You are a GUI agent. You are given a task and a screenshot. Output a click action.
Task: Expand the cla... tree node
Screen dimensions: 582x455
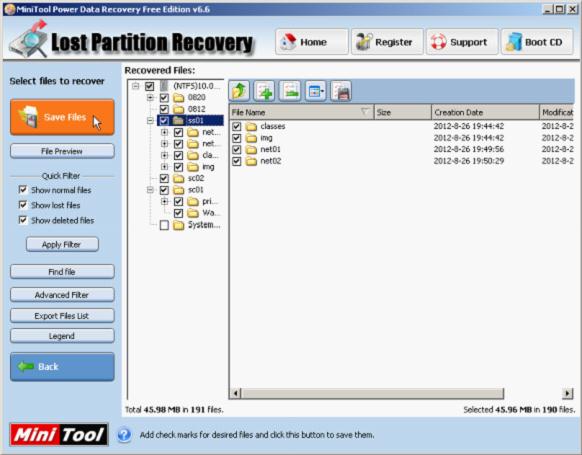pyautogui.click(x=164, y=155)
